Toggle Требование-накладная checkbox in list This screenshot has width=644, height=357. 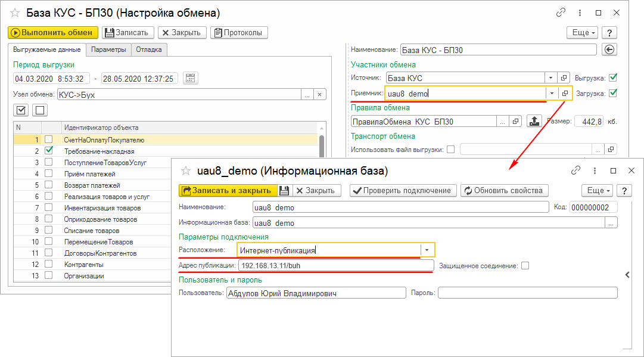tap(49, 151)
